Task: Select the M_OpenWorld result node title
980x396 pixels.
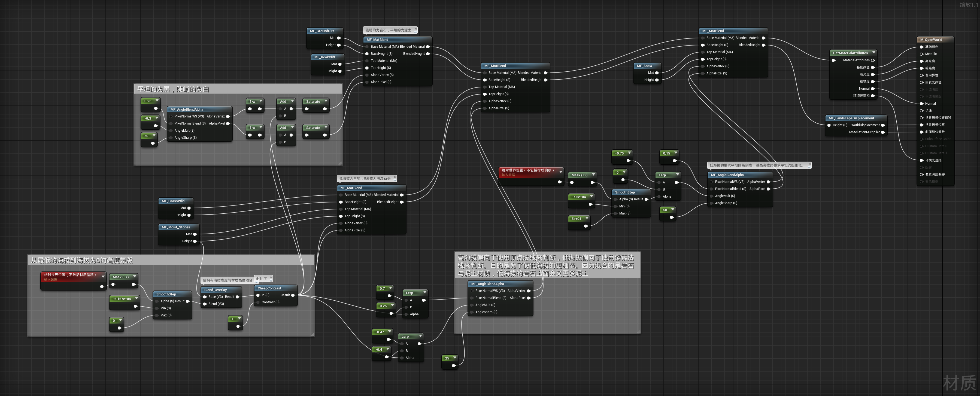Action: (x=931, y=40)
